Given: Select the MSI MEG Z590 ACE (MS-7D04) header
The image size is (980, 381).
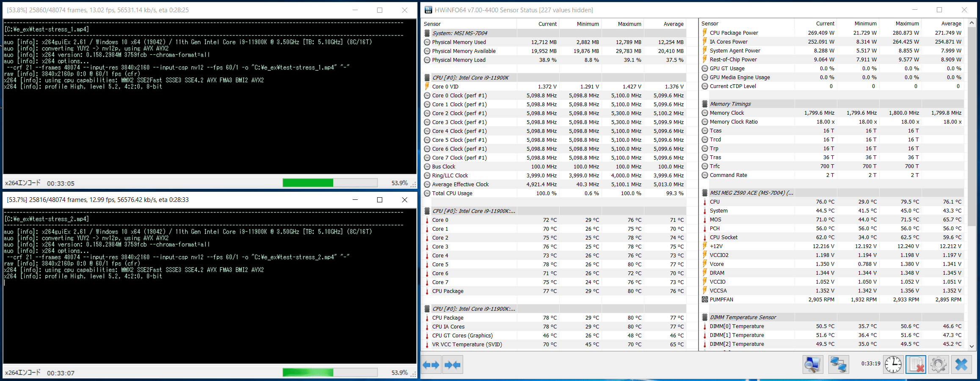Looking at the screenshot, I should pyautogui.click(x=832, y=193).
